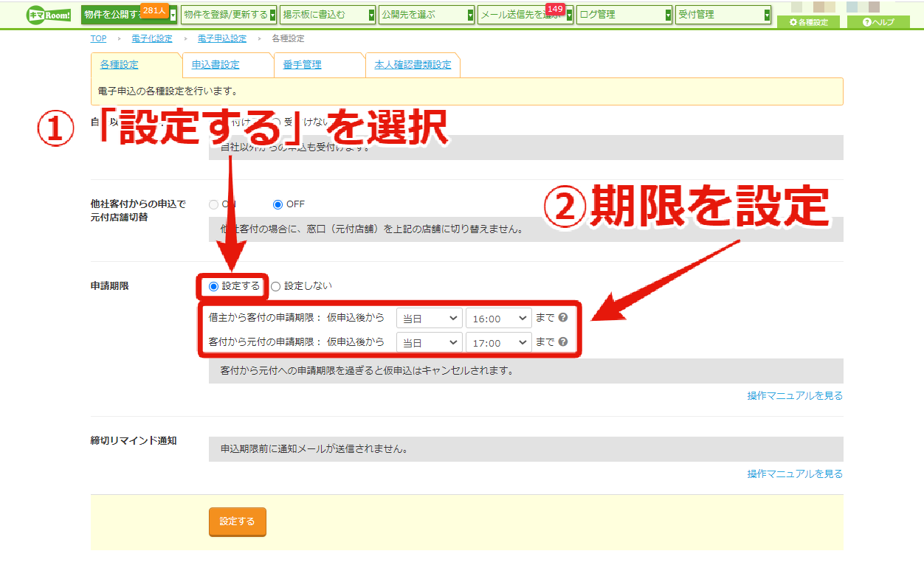The height and width of the screenshot is (579, 924).
Task: Click help icon beside 16:00 deadline
Action: pos(563,318)
